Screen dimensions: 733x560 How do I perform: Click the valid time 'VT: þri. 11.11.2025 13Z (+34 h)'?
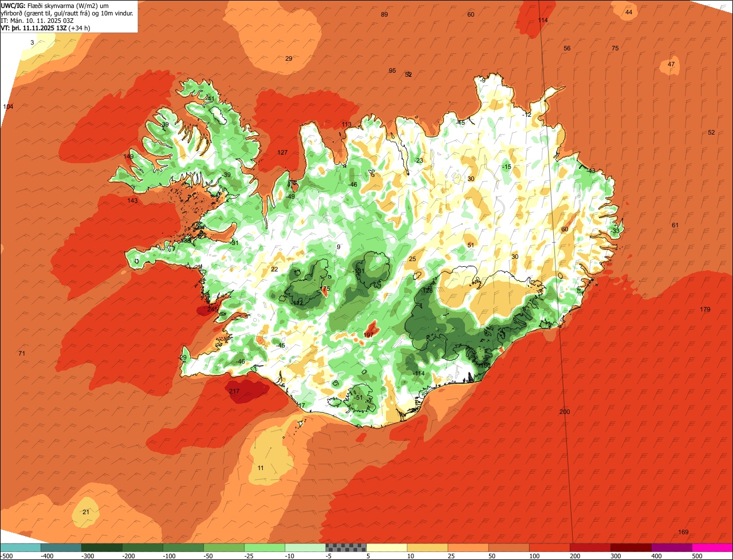44,28
